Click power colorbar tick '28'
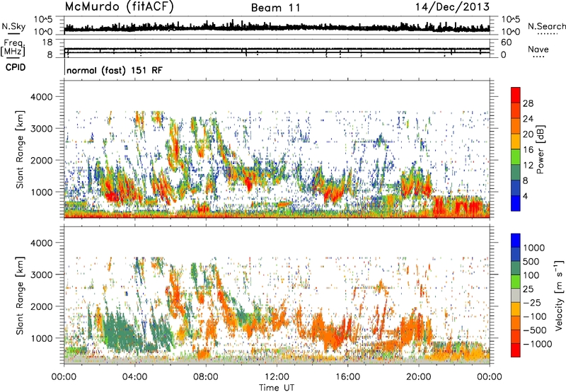The width and height of the screenshot is (566, 392). (528, 103)
